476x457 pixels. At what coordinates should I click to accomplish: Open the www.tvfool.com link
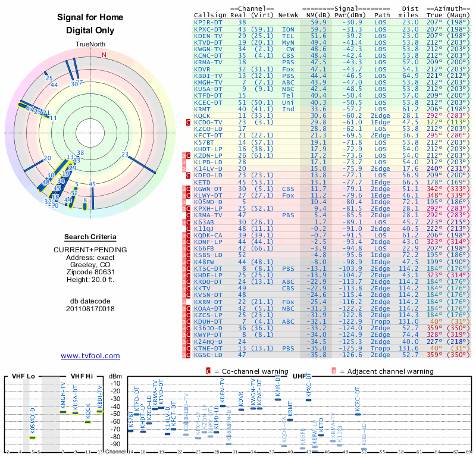90,356
